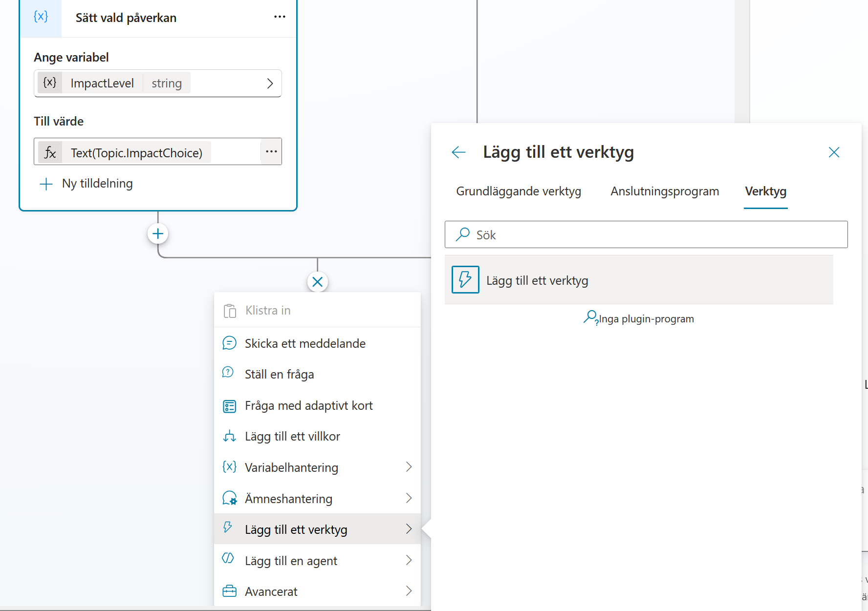868x611 pixels.
Task: Click the variable icon on Sätt vald påverkan header
Action: [41, 17]
